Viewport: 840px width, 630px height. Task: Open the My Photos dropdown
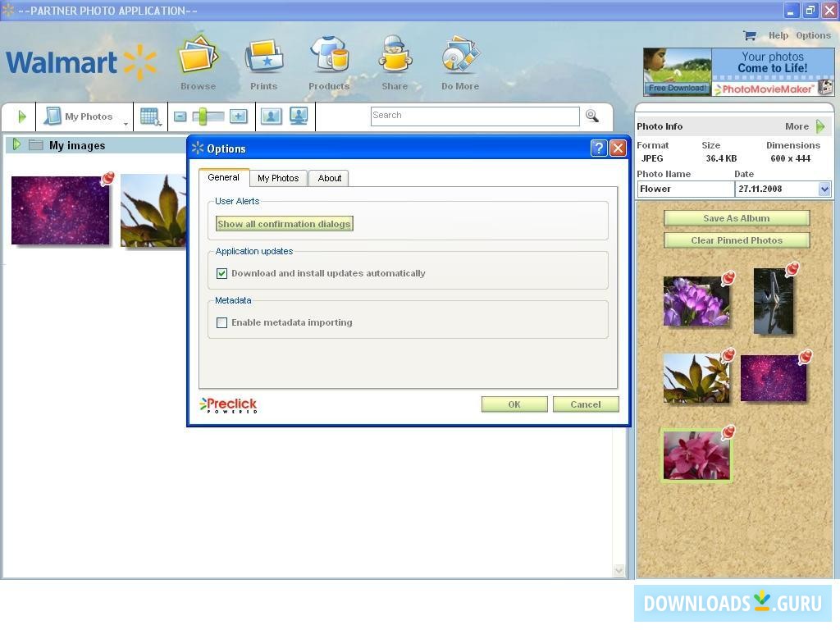84,116
